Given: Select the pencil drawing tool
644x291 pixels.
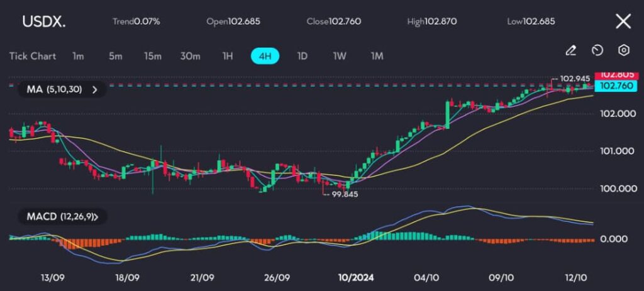Looking at the screenshot, I should 570,50.
